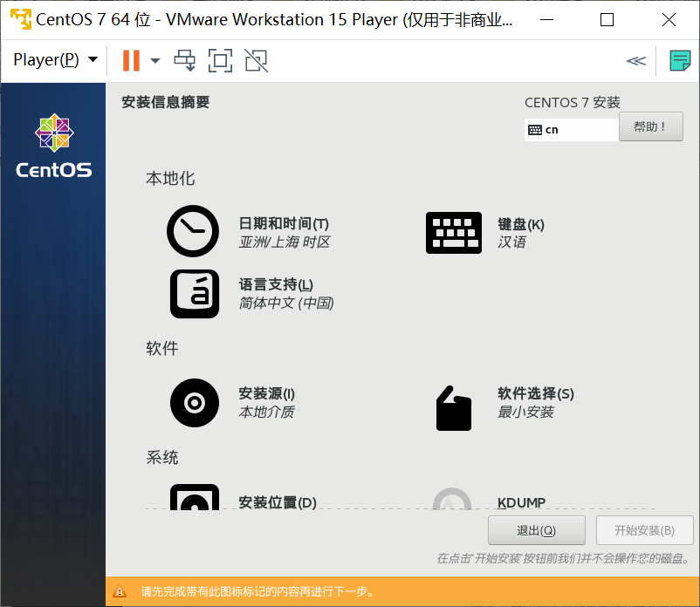Collapse the toolbar with the double chevron
Image resolution: width=700 pixels, height=607 pixels.
[x=636, y=61]
